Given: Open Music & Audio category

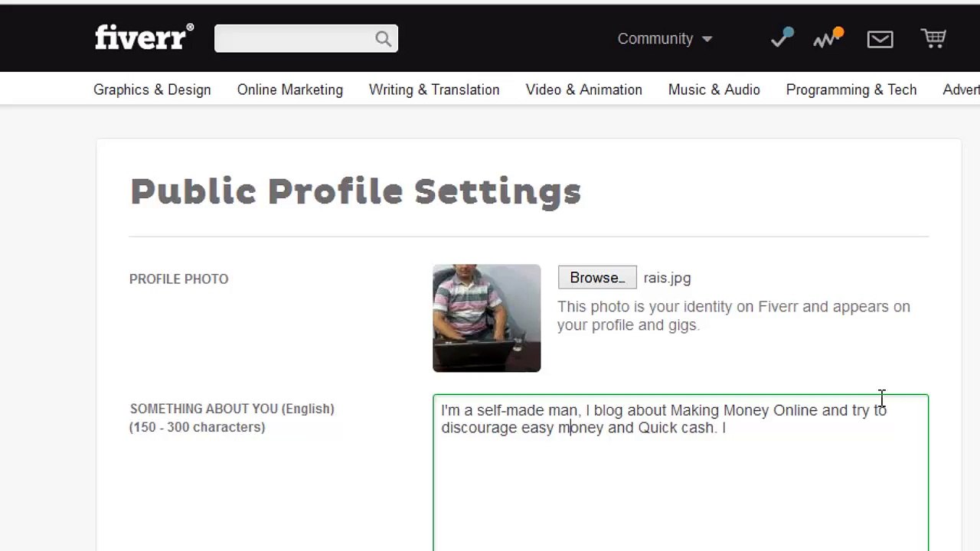Looking at the screenshot, I should (x=714, y=90).
